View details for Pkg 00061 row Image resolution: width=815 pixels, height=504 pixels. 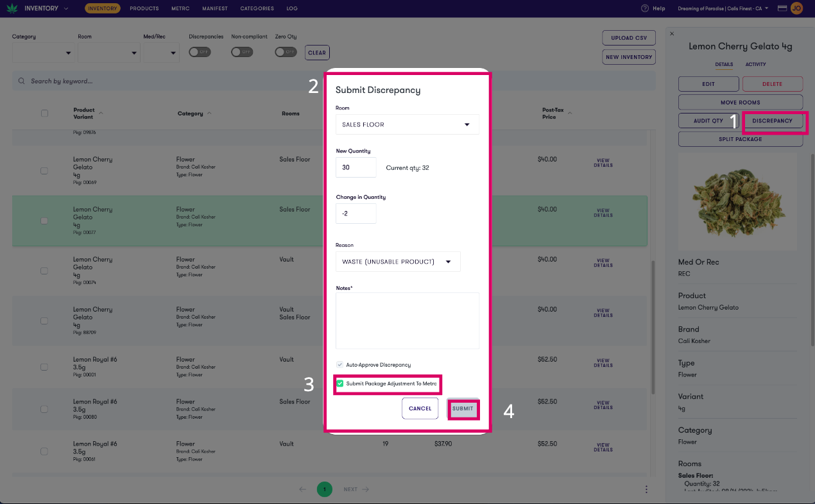pyautogui.click(x=603, y=448)
